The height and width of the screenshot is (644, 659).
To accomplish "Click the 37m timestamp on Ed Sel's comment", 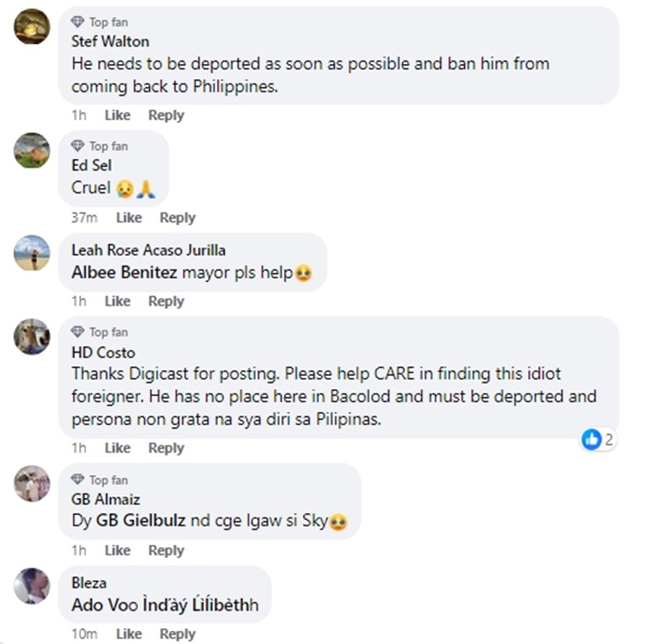I will (83, 218).
